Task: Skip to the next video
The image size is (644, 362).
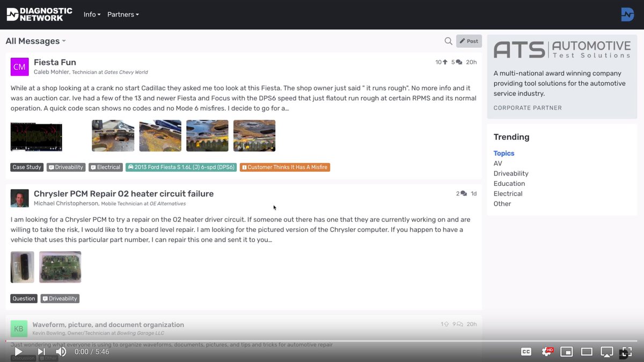Action: [41, 352]
